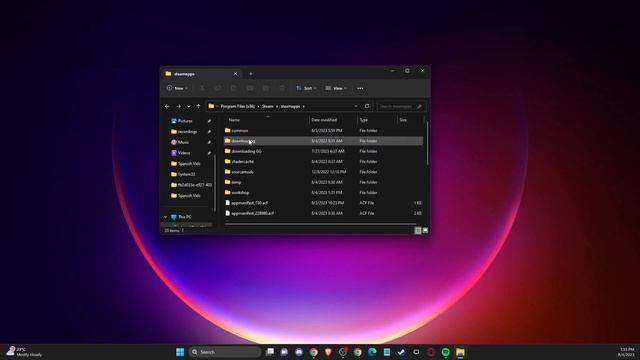Click the Rename toolbar icon
640x360 pixels.
click(x=250, y=88)
